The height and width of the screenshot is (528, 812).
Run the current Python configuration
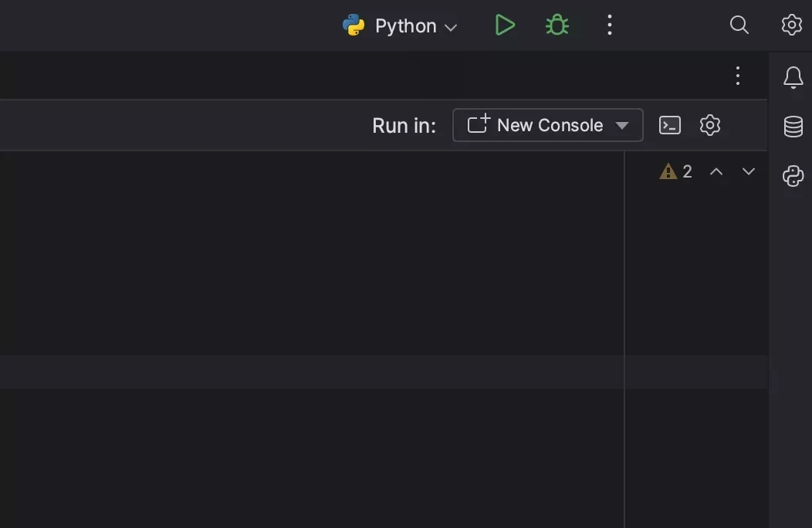pyautogui.click(x=504, y=25)
